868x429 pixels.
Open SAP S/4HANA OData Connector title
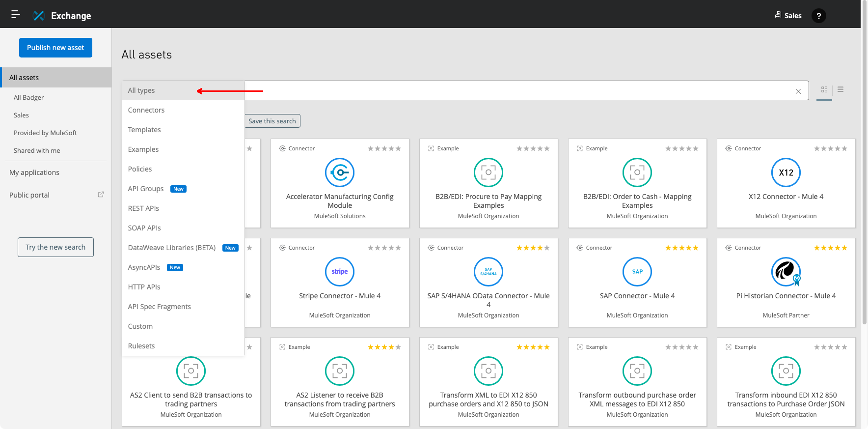(x=488, y=300)
